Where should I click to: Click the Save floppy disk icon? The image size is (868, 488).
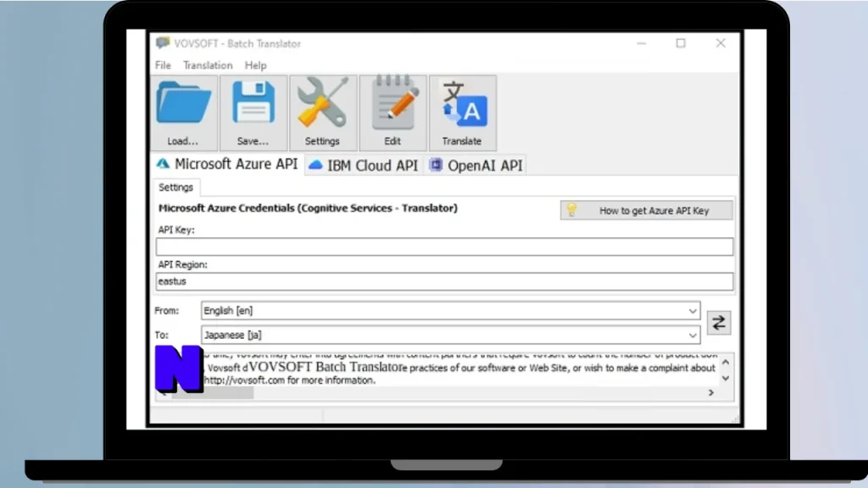point(253,103)
